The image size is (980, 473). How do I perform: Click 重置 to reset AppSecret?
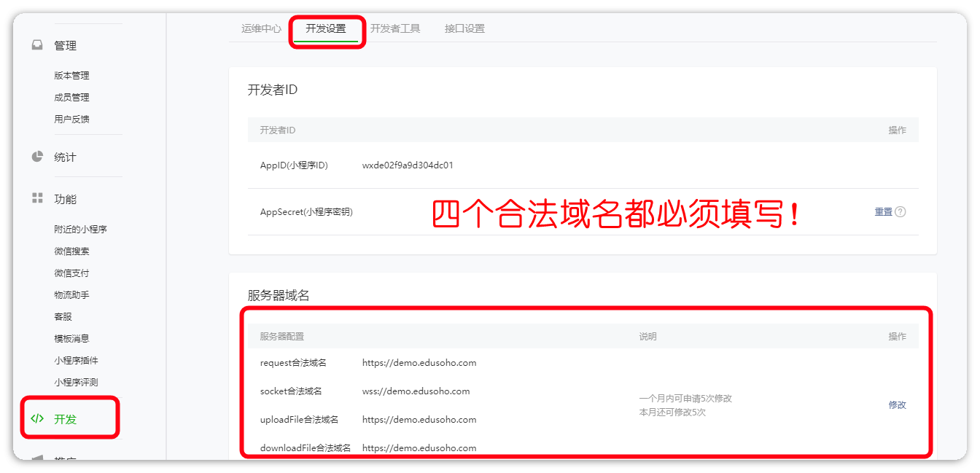883,212
